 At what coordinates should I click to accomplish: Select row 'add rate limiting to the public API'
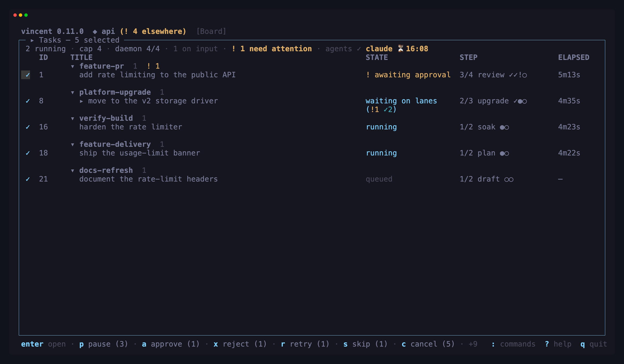pyautogui.click(x=312, y=75)
